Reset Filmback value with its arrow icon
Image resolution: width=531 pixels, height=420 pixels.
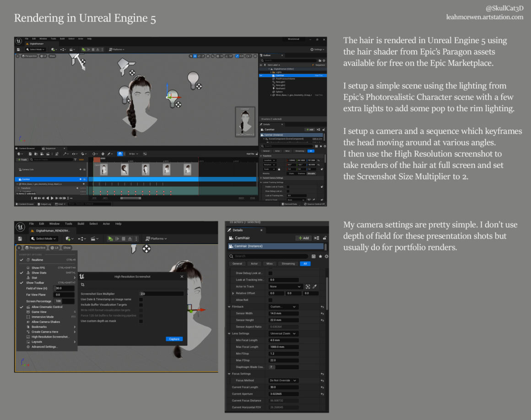[322, 307]
